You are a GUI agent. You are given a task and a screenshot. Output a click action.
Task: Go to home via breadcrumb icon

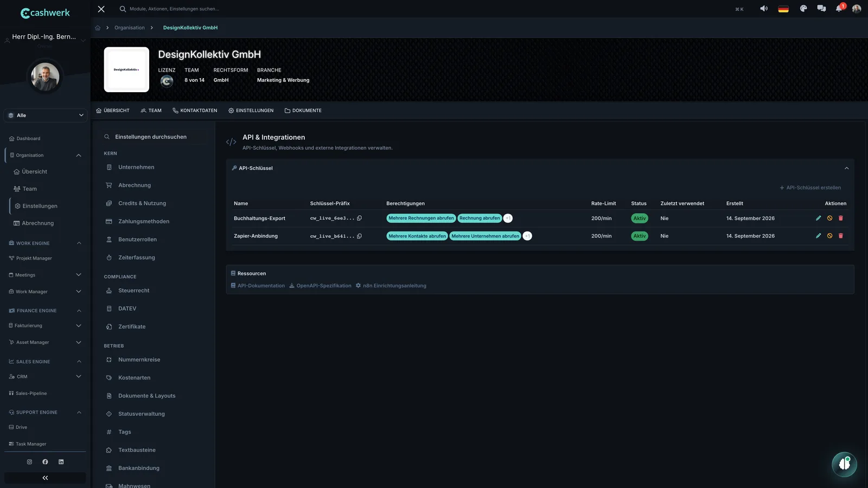(98, 28)
